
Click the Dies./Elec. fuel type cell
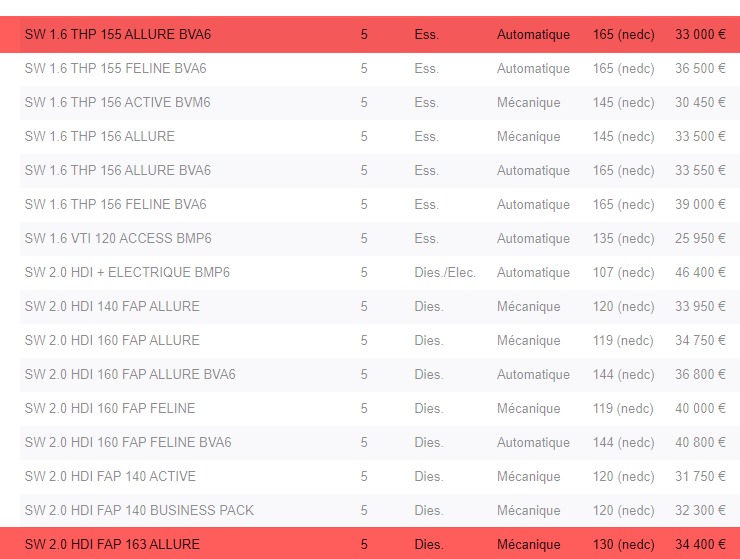445,273
